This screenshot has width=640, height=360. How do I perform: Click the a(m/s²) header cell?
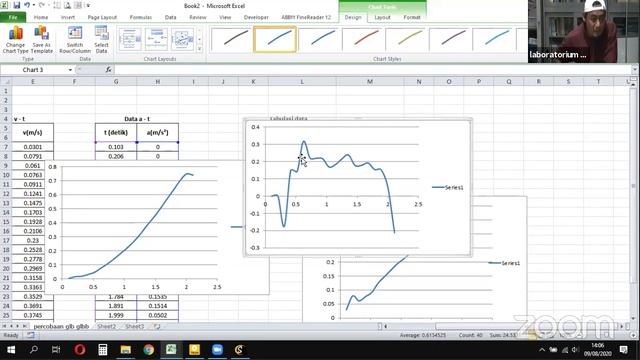coord(158,132)
